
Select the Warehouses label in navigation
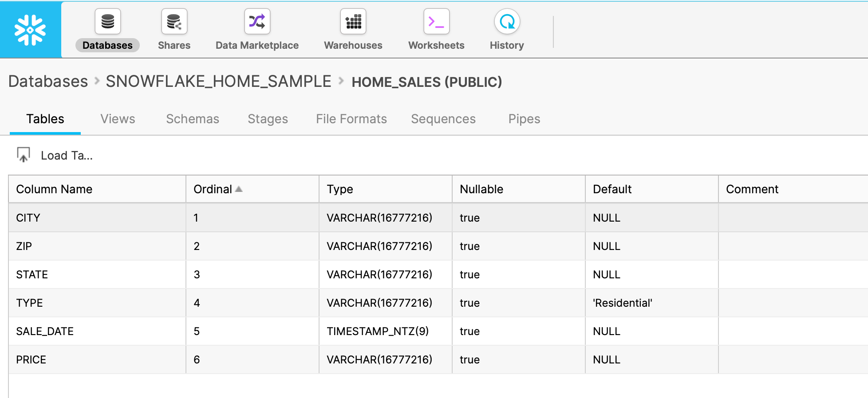point(353,45)
